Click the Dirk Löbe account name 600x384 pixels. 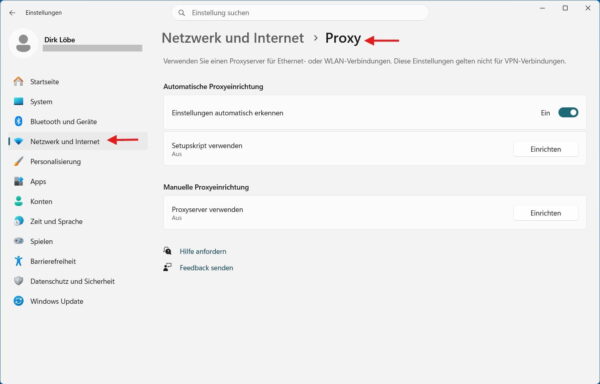(x=60, y=39)
